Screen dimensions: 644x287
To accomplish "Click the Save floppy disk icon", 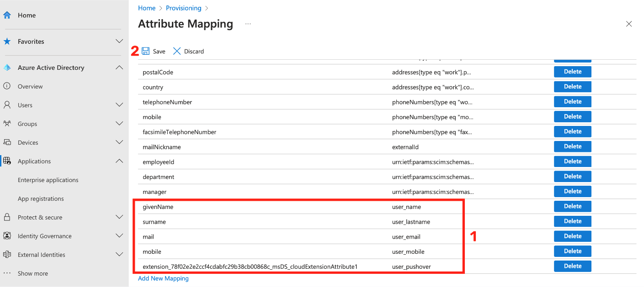I will [x=146, y=51].
